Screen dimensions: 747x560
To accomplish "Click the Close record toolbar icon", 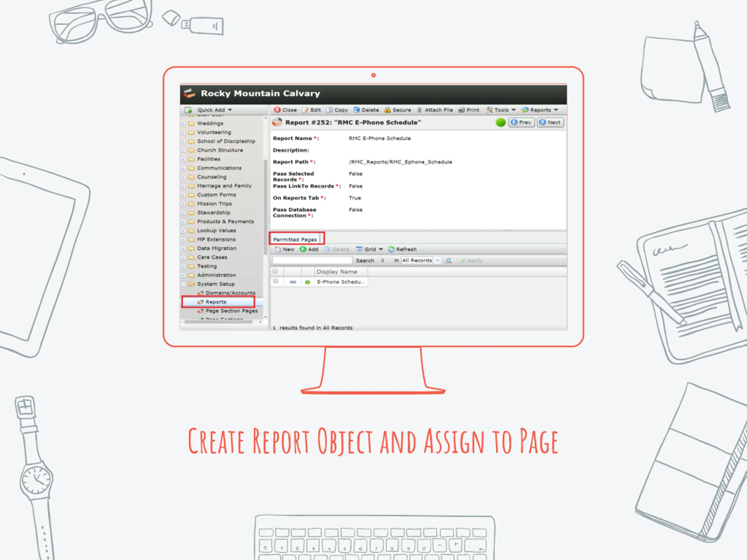I will (x=277, y=110).
